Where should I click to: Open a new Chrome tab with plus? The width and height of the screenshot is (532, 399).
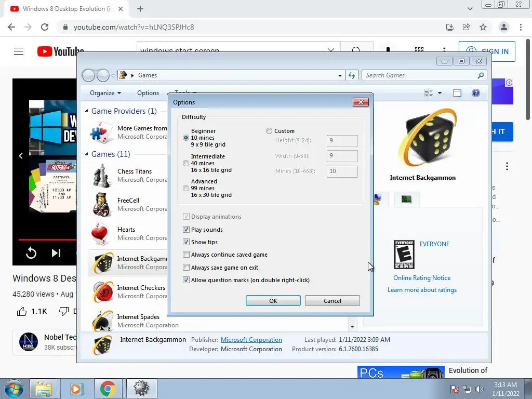[140, 9]
